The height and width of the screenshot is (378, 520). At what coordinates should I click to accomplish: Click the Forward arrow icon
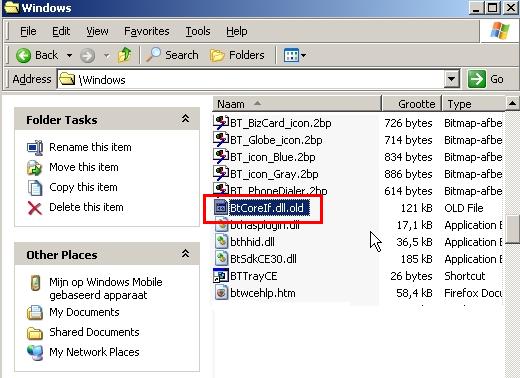[88, 55]
